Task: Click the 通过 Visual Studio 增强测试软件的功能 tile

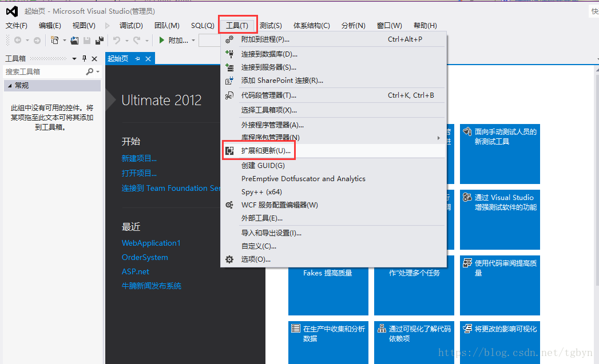Action: point(499,219)
